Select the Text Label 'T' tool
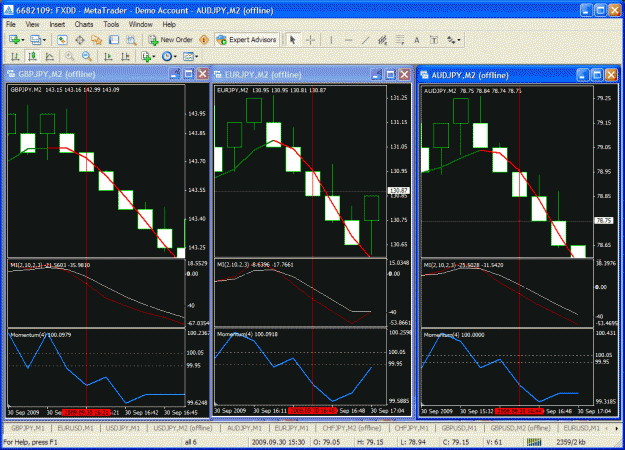This screenshot has height=450, width=625. (434, 40)
